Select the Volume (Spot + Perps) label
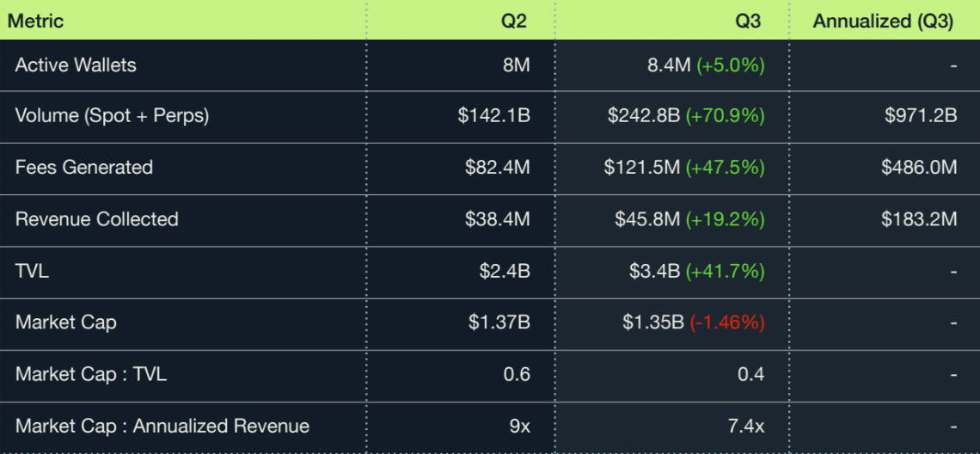Image resolution: width=980 pixels, height=454 pixels. point(112,116)
